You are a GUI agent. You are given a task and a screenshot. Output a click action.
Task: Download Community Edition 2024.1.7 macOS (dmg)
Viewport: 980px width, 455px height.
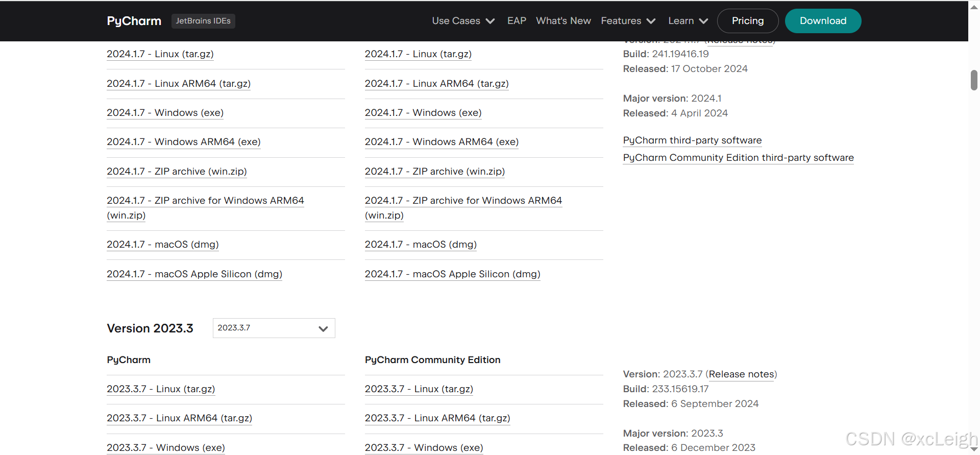(x=421, y=245)
